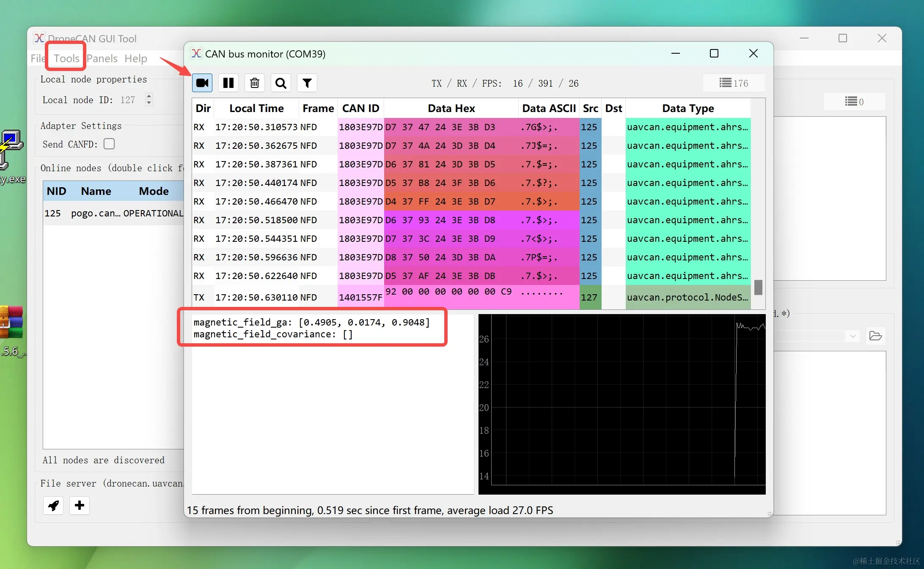Viewport: 924px width, 569px height.
Task: Add file server path with plus
Action: tap(80, 505)
